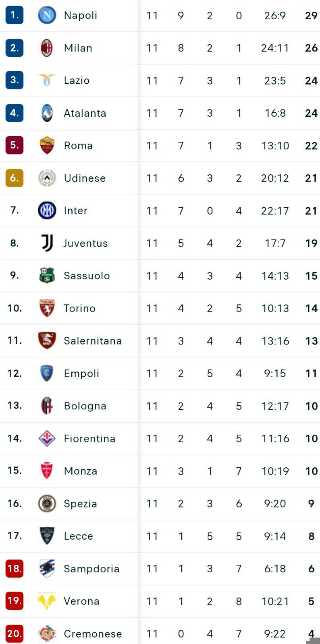Select the Cremonese team name
320x644 pixels.
pos(93,634)
